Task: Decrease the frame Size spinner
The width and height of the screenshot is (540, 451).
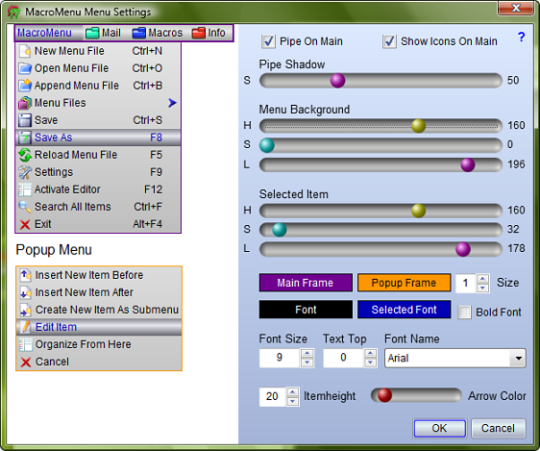Action: 482,287
